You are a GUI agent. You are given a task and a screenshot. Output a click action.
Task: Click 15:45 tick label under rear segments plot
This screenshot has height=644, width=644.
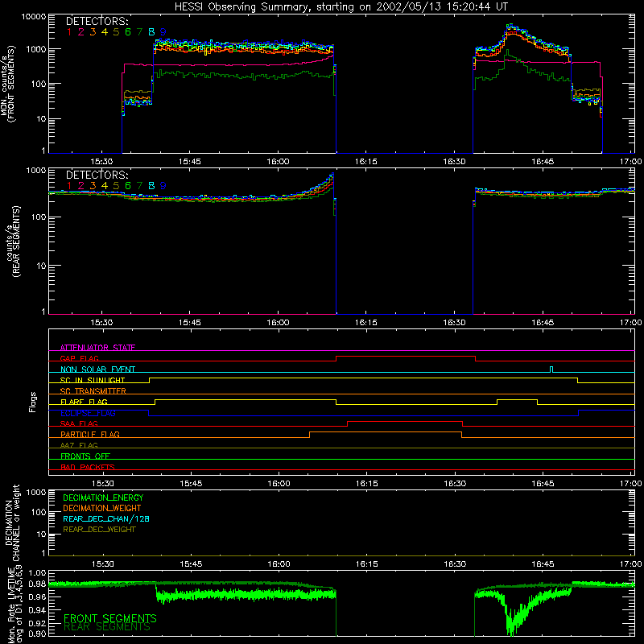tap(190, 323)
